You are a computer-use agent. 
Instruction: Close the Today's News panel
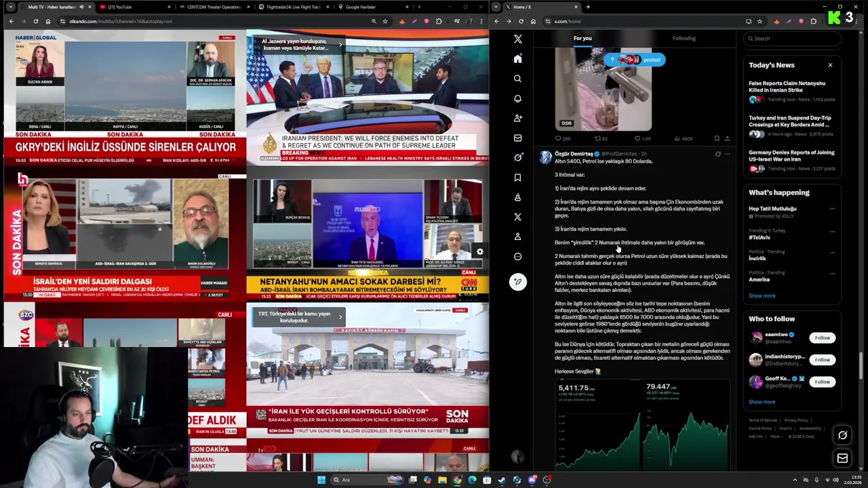(830, 65)
